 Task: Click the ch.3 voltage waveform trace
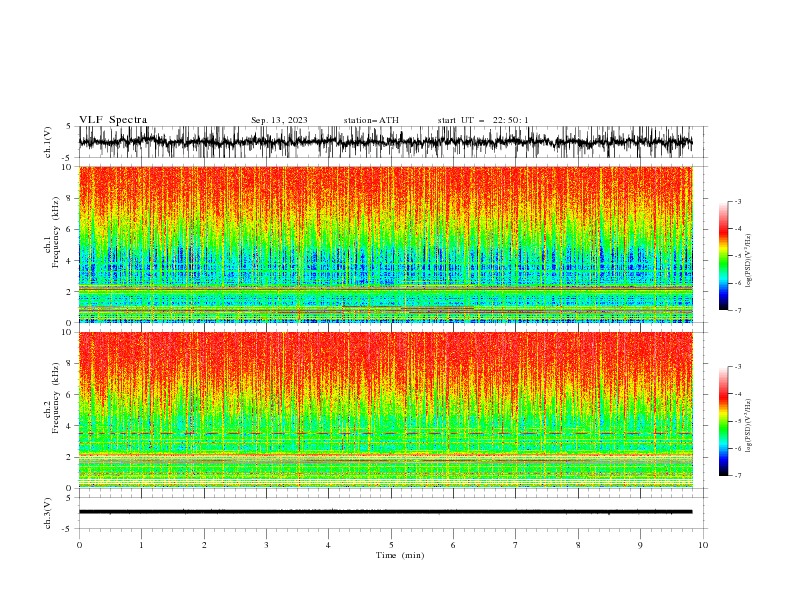click(x=385, y=512)
